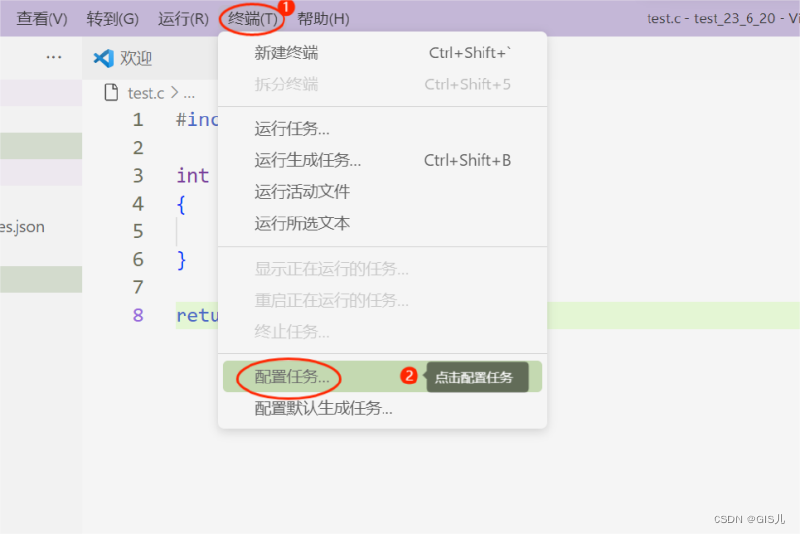Click the VS Code logo on 欢迎 tab
Screen dimensions: 800x534
pos(104,58)
